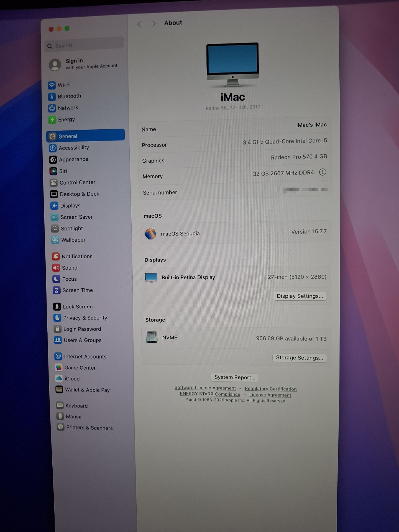Click the 27-inch (5120 × 2880) value
Screen dimensions: 399x532
click(x=297, y=277)
